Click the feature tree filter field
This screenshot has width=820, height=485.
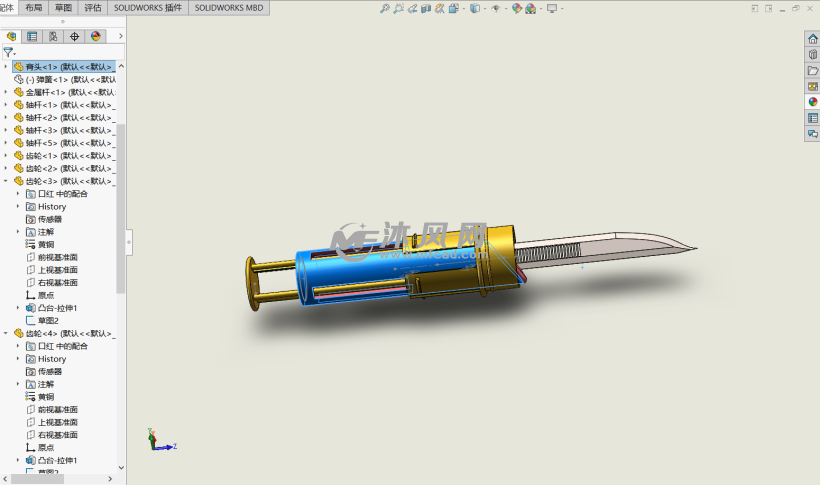click(10, 52)
